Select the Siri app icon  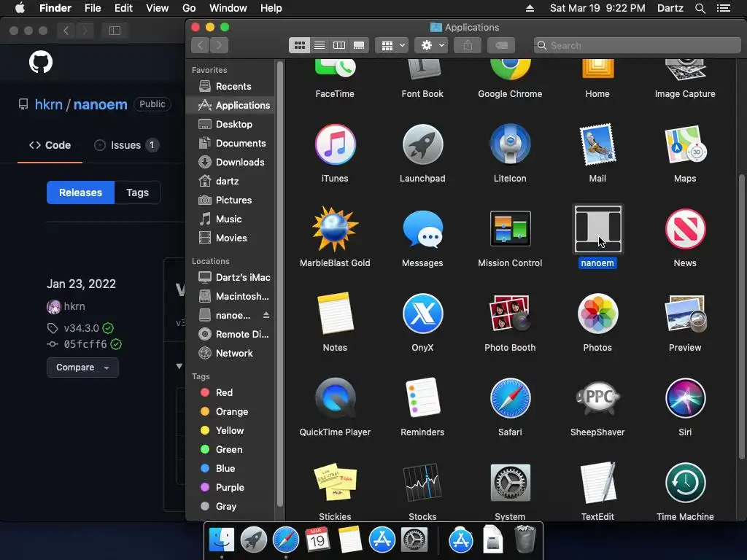pyautogui.click(x=685, y=398)
